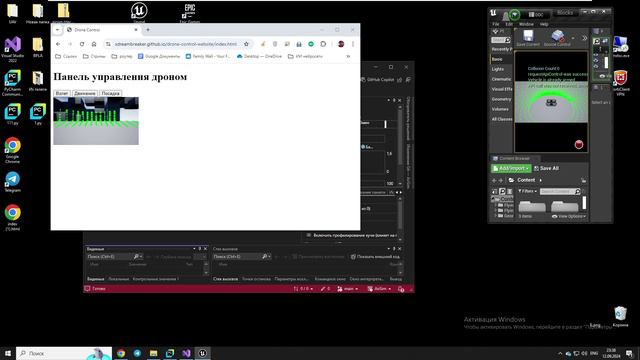Open View Options in Content Browser
This screenshot has width=640, height=360.
click(569, 216)
